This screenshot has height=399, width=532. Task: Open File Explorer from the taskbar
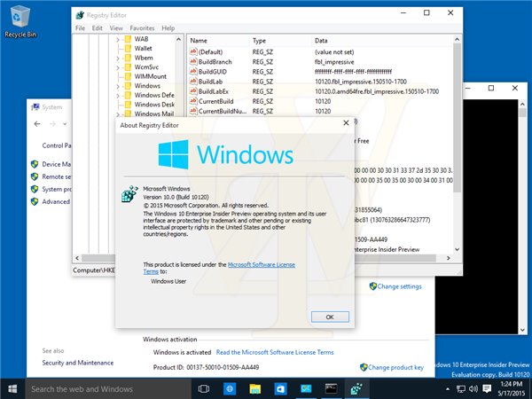[254, 388]
